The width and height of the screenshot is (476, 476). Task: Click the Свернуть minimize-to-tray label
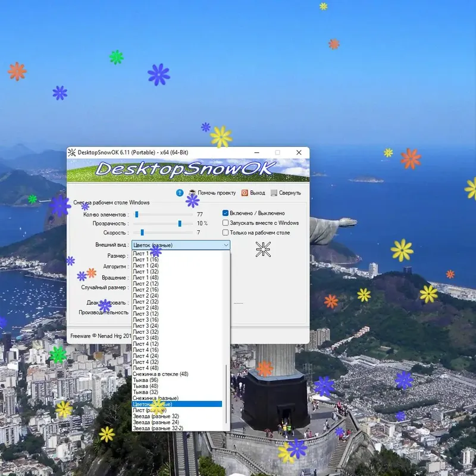(x=290, y=193)
